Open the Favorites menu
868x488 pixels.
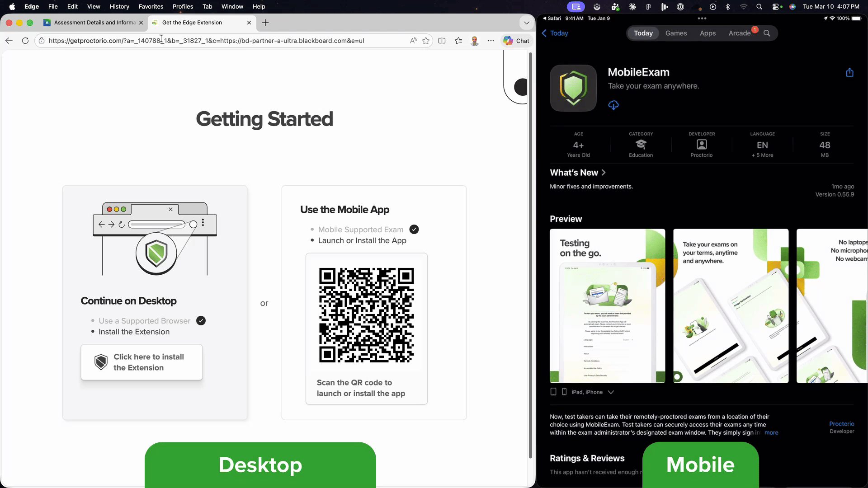pyautogui.click(x=151, y=7)
